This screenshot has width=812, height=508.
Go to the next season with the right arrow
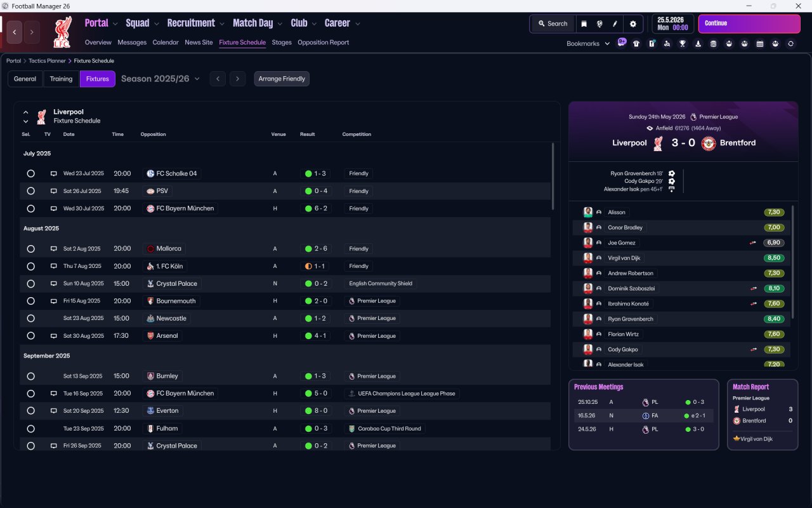237,79
